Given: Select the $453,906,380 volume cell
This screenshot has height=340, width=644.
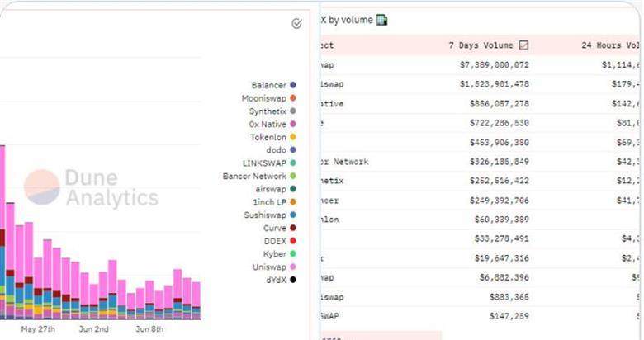Looking at the screenshot, I should pos(499,143).
